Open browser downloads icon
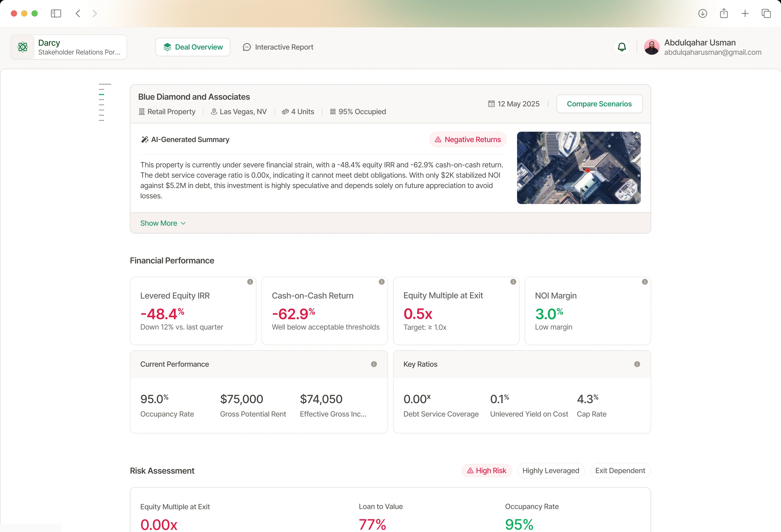 coord(703,13)
